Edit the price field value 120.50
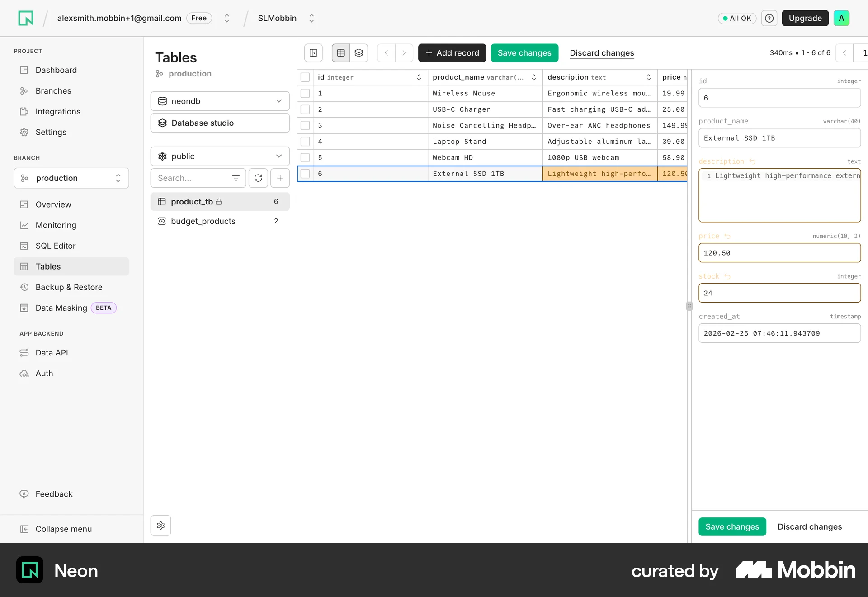 pyautogui.click(x=780, y=253)
